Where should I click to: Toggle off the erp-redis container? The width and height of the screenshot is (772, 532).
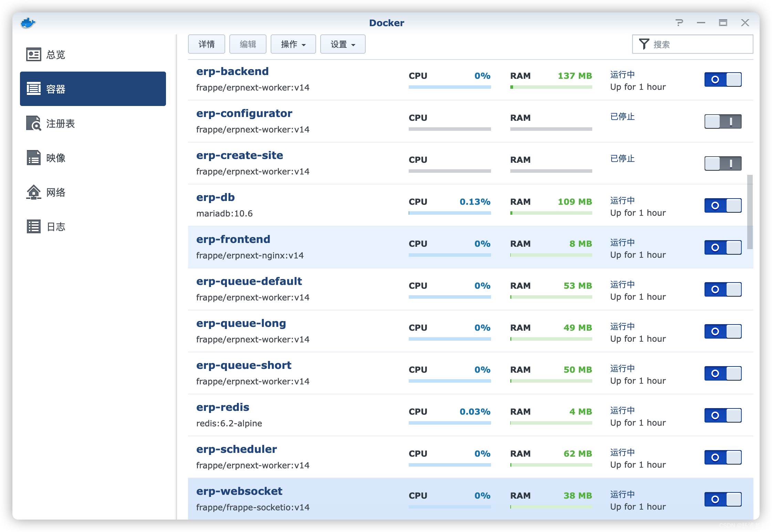723,415
